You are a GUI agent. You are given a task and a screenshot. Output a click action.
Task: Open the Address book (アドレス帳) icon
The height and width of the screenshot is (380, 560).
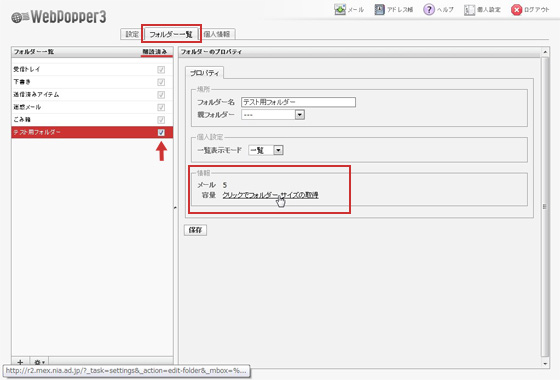click(379, 10)
